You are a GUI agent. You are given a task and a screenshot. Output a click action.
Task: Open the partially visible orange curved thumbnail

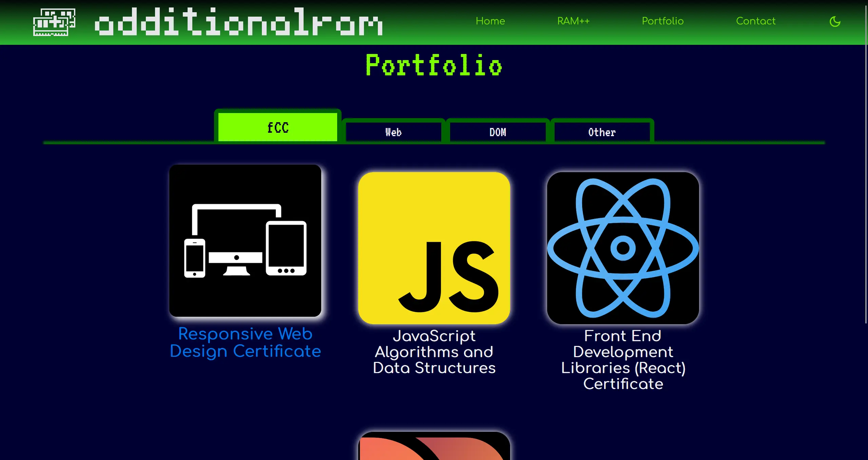pos(434,446)
